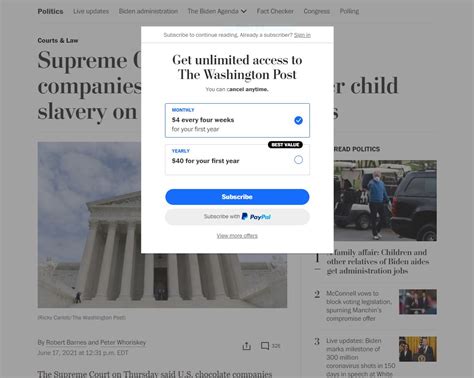474x378 pixels.
Task: Open the Fact Checker nav item
Action: coord(275,11)
